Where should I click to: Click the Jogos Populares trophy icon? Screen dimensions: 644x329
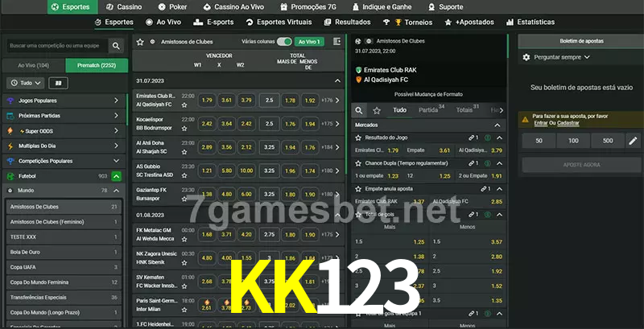tap(10, 101)
